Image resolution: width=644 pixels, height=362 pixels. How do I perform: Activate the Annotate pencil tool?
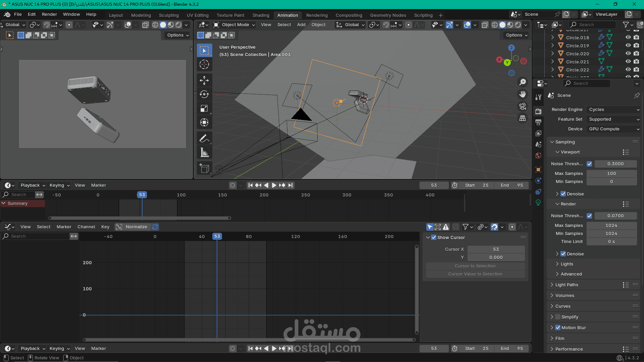pos(204,138)
